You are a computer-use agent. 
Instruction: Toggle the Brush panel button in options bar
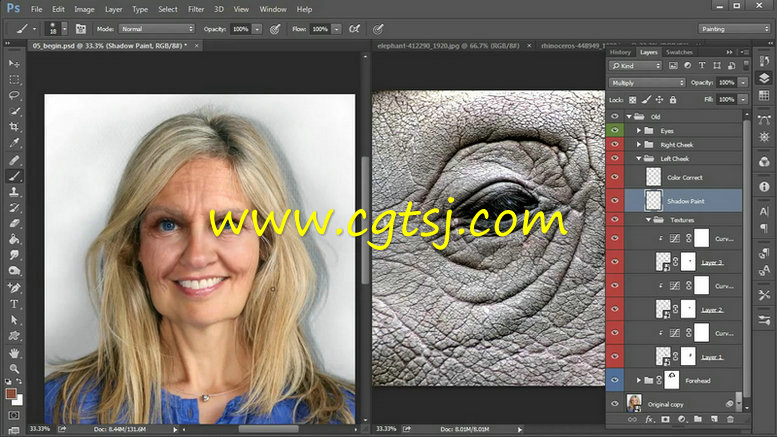(80, 29)
